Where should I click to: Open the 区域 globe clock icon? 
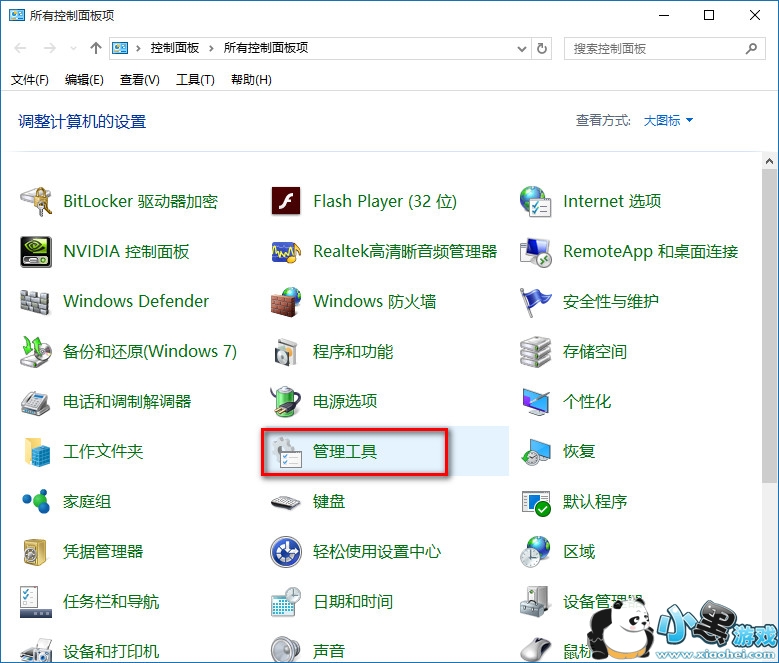pos(536,552)
